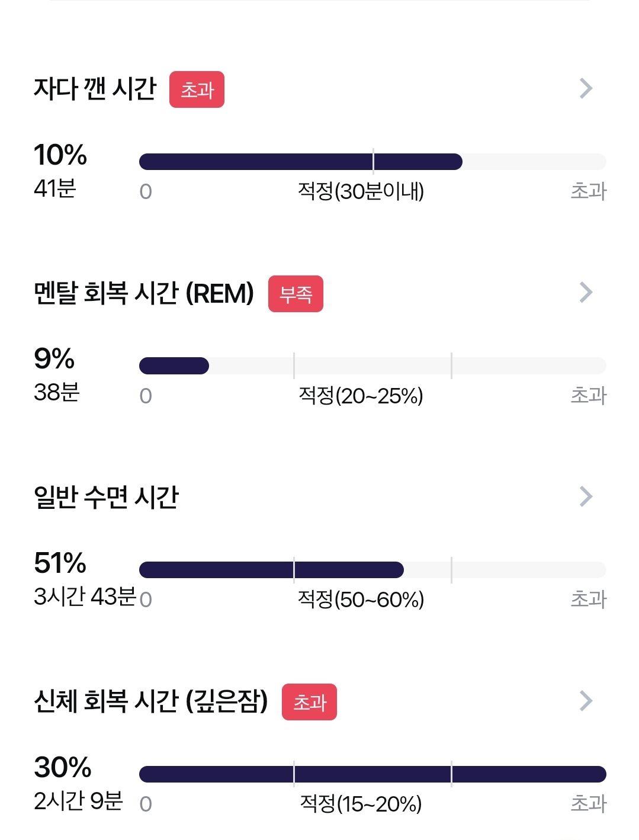Click the 자다 깬 시간 progress bar
The height and width of the screenshot is (840, 639).
(373, 162)
